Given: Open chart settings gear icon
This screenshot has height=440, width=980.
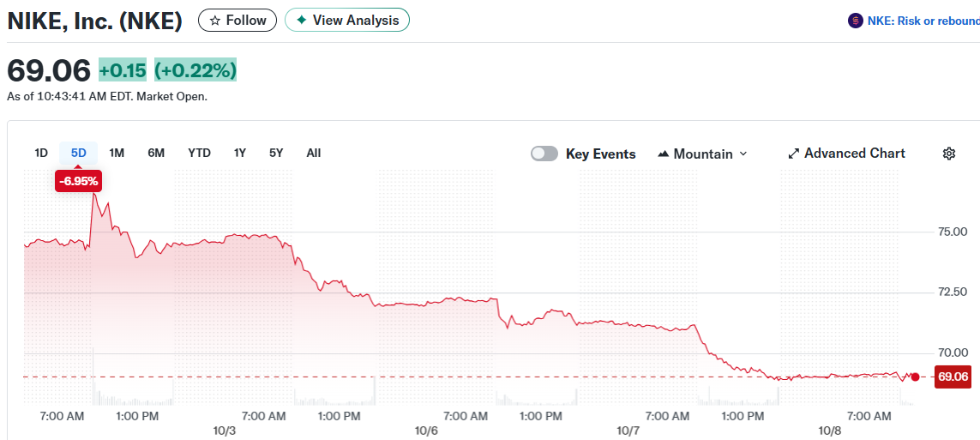Looking at the screenshot, I should tap(949, 154).
